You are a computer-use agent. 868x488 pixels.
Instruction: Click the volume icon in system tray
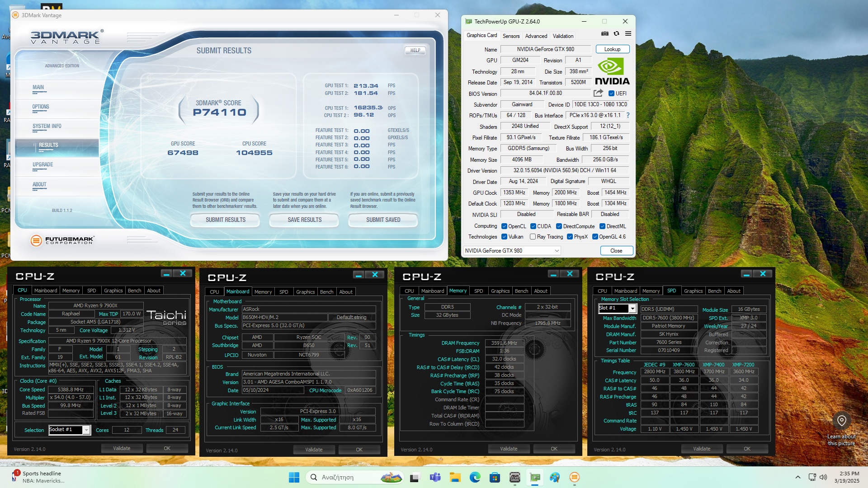823,477
